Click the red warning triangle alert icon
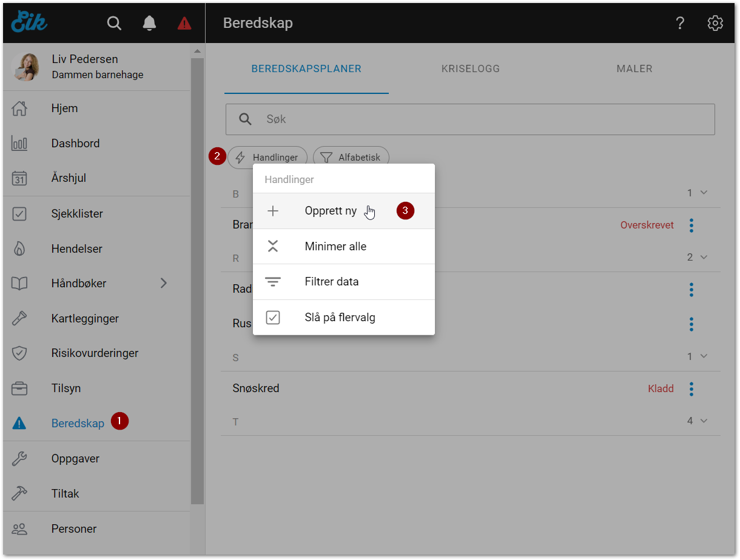 click(x=184, y=24)
